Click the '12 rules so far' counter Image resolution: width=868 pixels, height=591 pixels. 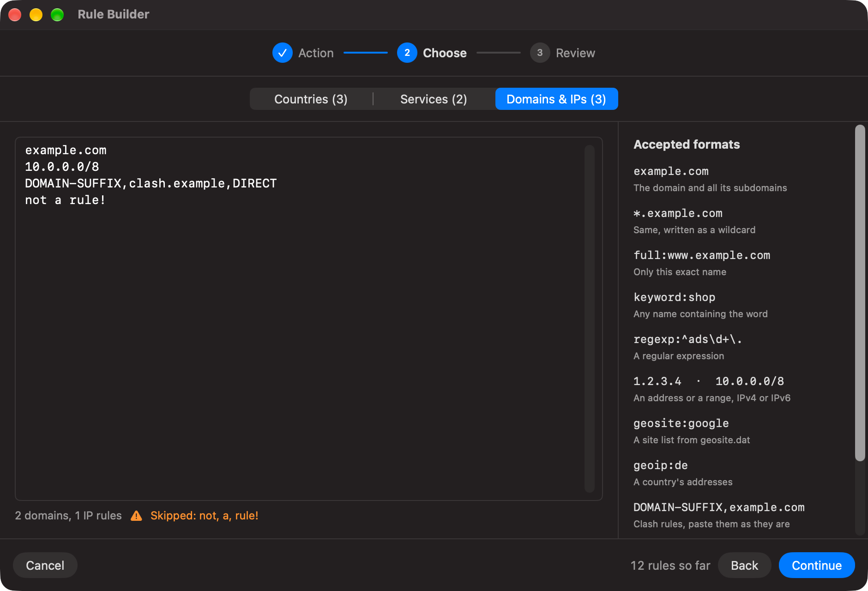670,566
